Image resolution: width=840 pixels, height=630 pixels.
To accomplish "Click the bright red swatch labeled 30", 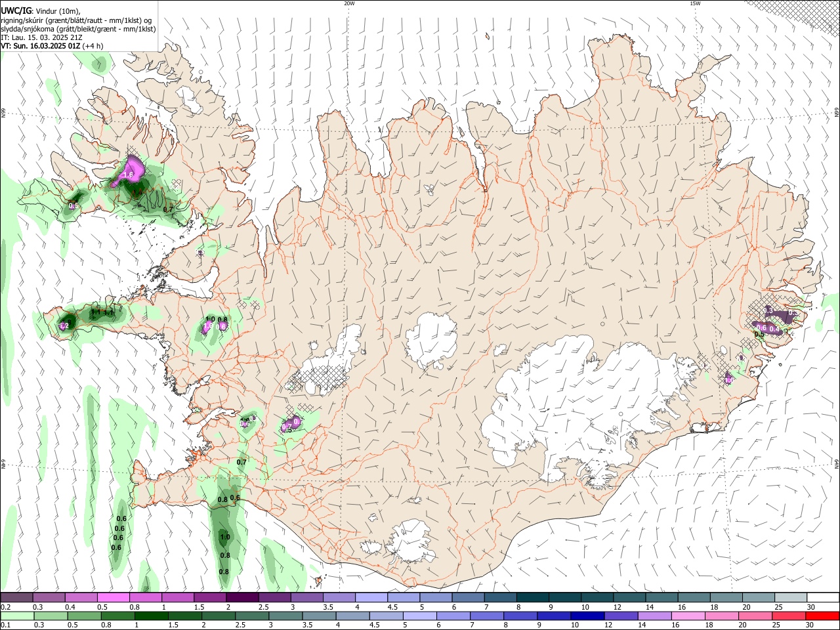I will (x=822, y=616).
